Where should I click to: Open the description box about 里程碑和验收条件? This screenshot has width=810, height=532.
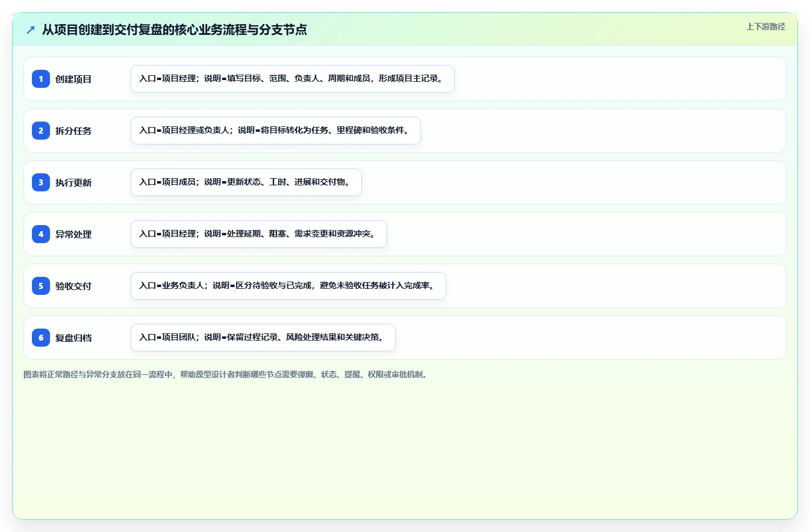click(x=276, y=131)
